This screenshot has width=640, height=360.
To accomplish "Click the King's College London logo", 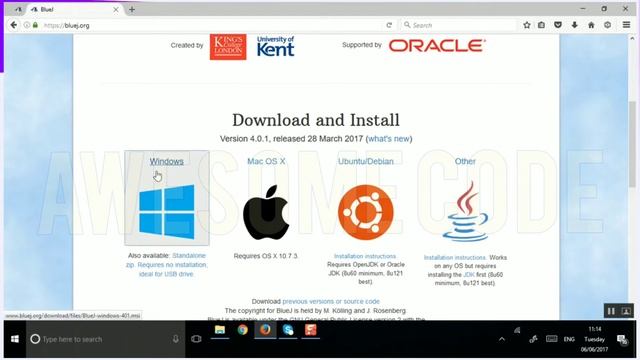I will [x=228, y=46].
